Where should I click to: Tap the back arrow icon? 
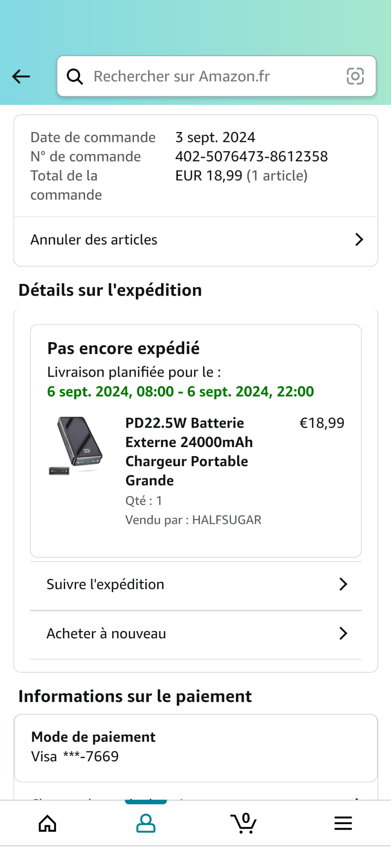(21, 76)
